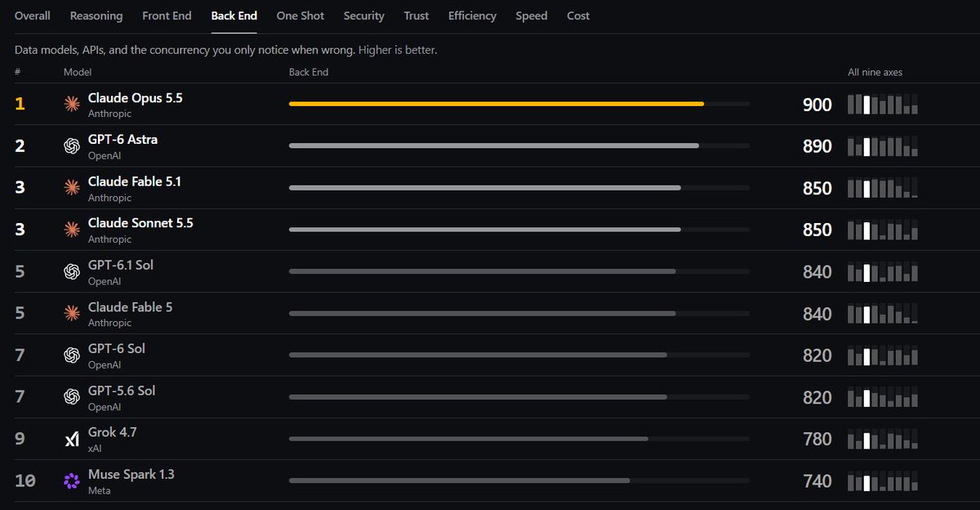The image size is (980, 510).
Task: Open the Security tab
Action: [x=363, y=16]
